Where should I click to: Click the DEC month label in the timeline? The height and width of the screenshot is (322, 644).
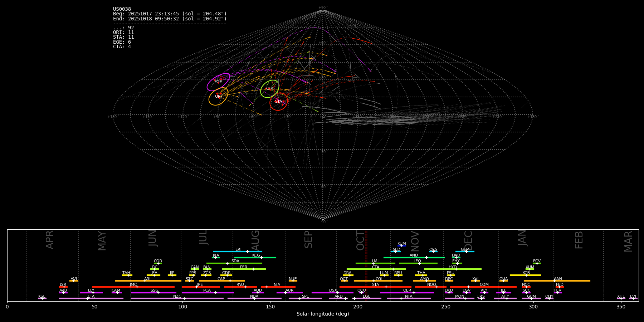pyautogui.click(x=468, y=240)
